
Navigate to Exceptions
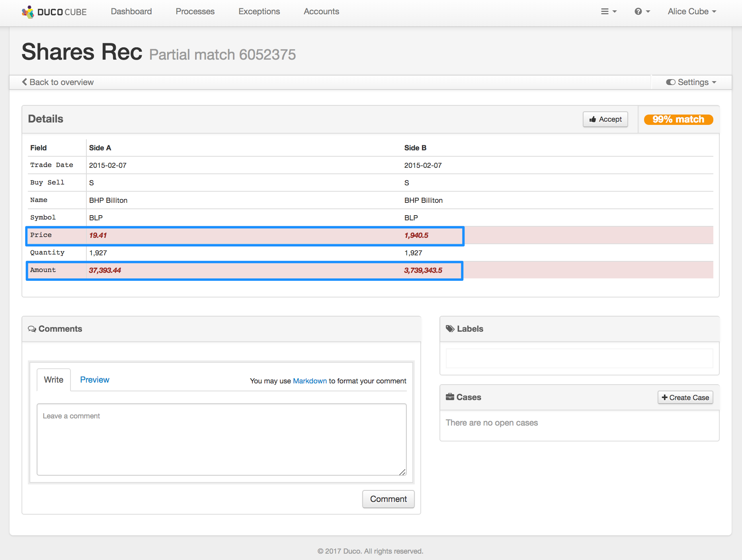point(259,12)
